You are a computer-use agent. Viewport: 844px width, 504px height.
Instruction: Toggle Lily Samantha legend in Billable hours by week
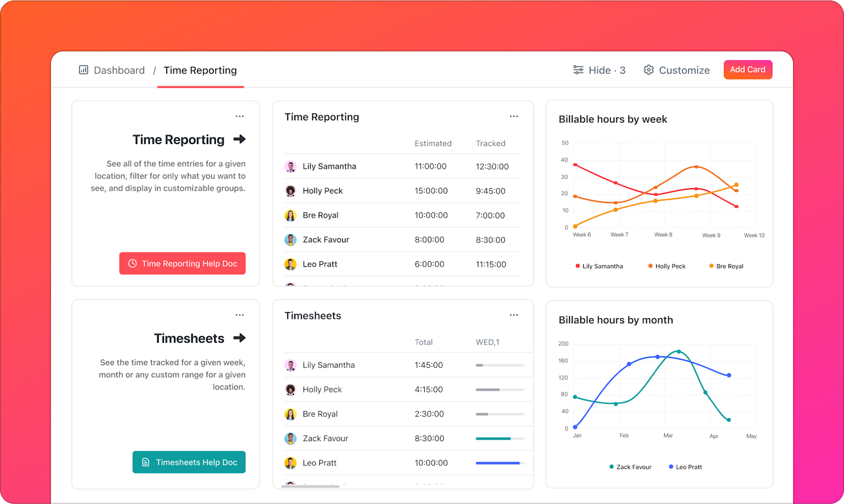tap(599, 266)
